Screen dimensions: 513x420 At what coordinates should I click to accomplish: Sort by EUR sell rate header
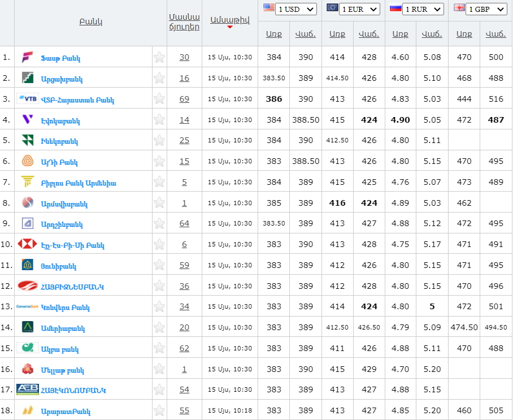tap(369, 34)
